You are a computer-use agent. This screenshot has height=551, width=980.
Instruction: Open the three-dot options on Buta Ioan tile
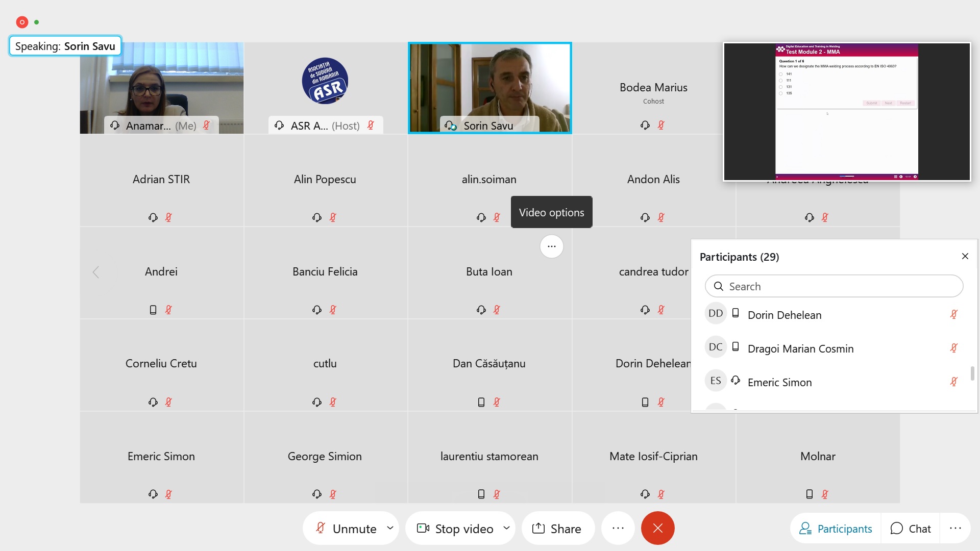click(x=551, y=246)
